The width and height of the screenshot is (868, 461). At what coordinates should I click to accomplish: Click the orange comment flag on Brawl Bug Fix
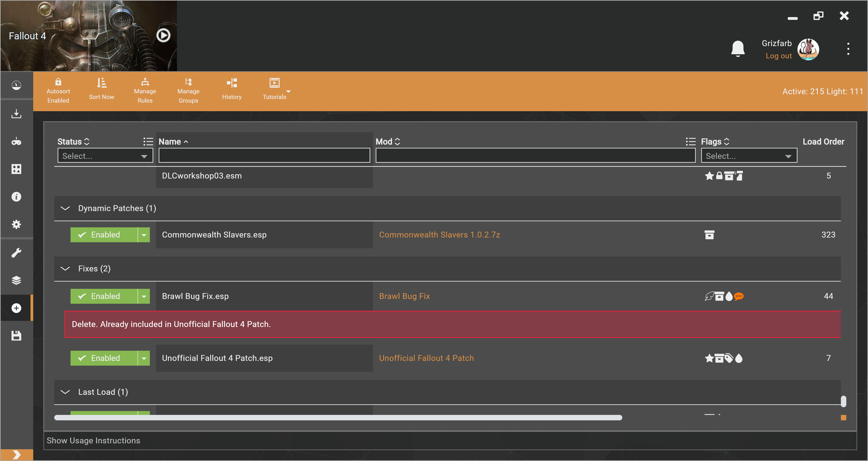739,296
